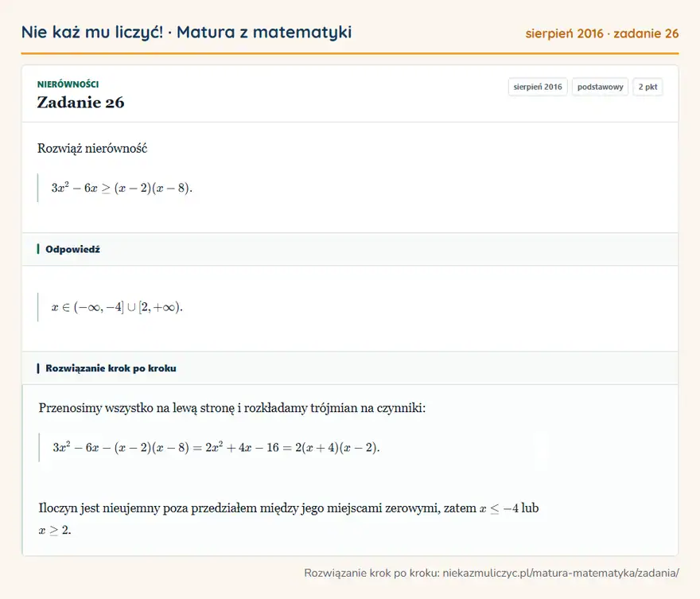
Task: Click the answer formula x ∈ (−∞,−4] ∪ [2,+∞)
Action: click(117, 307)
